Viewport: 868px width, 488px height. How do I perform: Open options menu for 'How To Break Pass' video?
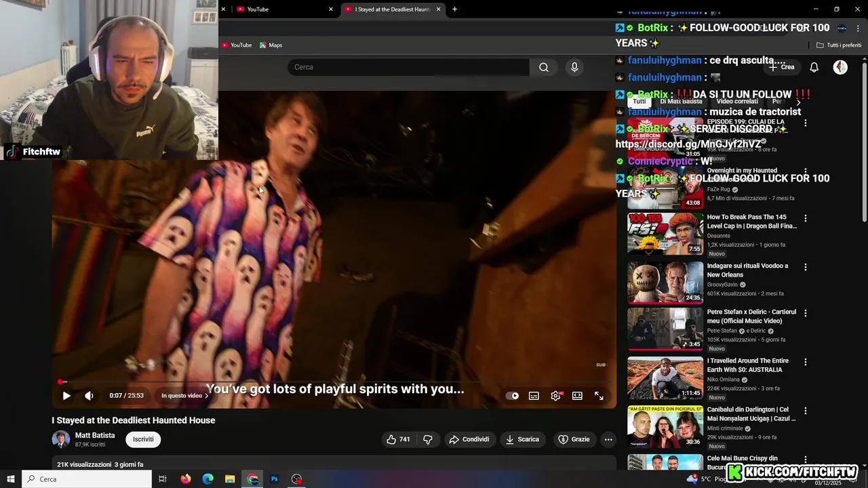(806, 218)
